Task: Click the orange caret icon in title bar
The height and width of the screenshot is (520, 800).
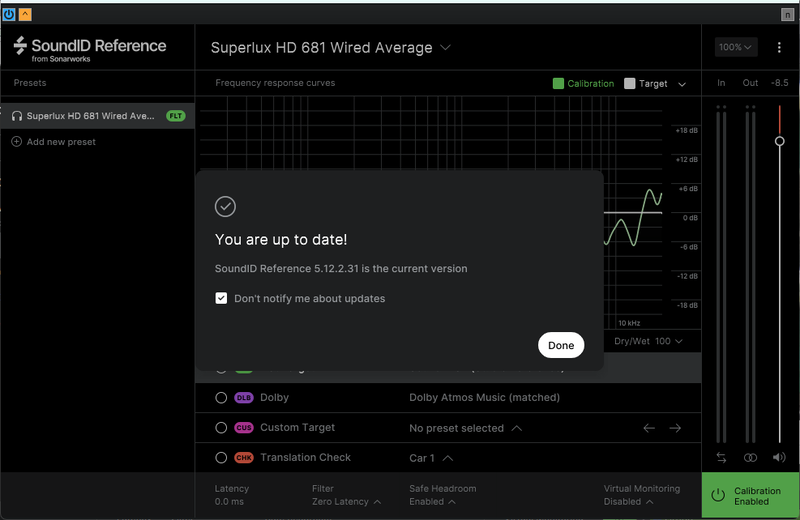Action: [x=25, y=14]
